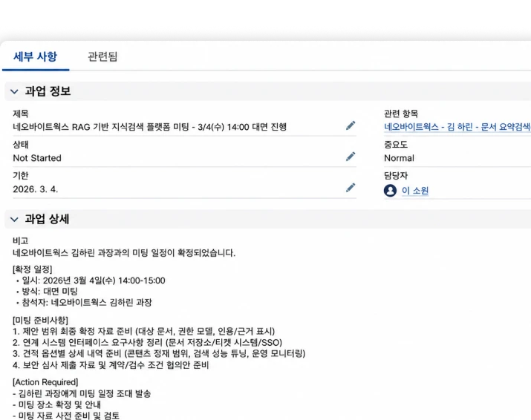Select the [Action Required] heading
Screen dimensions: 531x420
pos(45,382)
